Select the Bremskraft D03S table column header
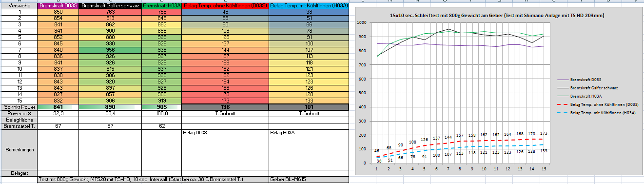Image resolution: width=644 pixels, height=184 pixels. click(58, 5)
